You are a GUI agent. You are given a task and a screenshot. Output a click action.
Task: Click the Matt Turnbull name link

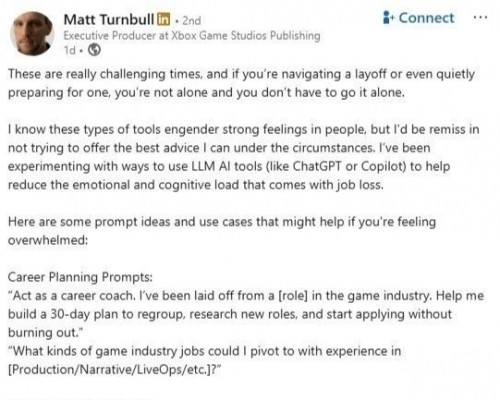pyautogui.click(x=109, y=20)
